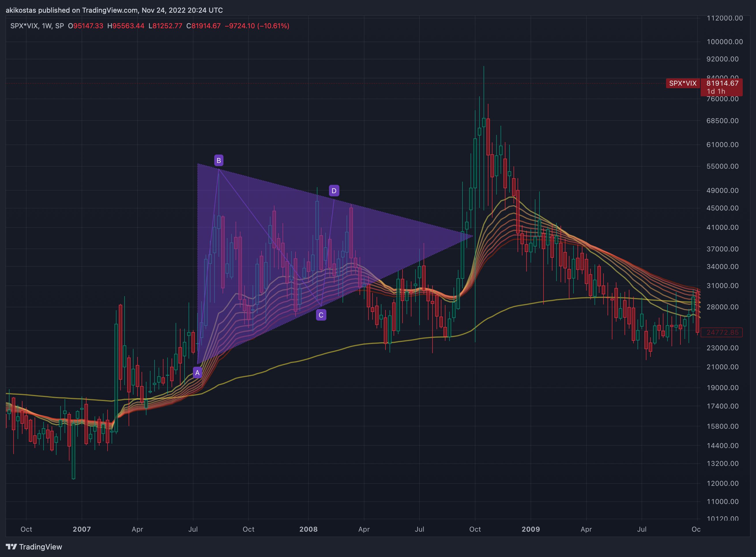Click the high value H95563.44
The width and height of the screenshot is (756, 557).
coord(126,26)
